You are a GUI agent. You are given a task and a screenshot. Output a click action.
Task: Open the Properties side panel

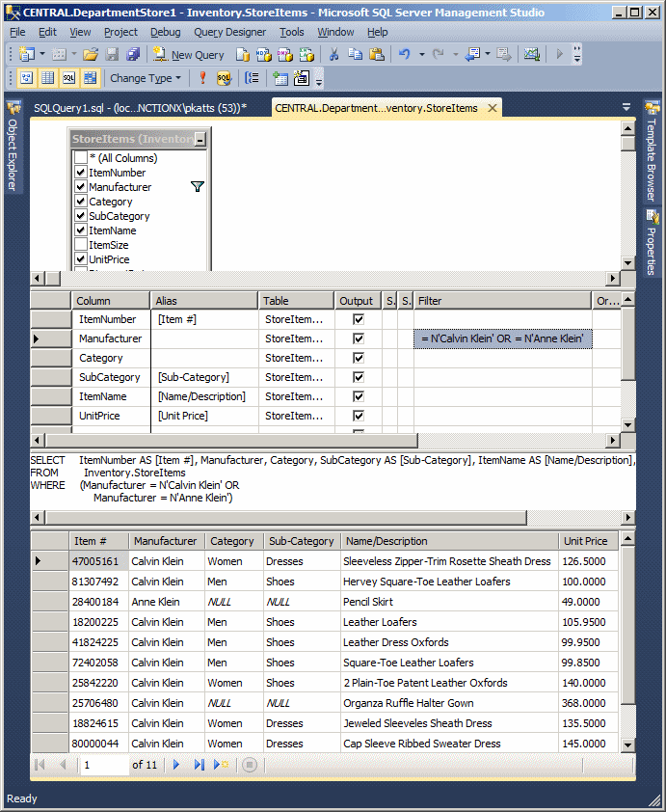(x=652, y=242)
